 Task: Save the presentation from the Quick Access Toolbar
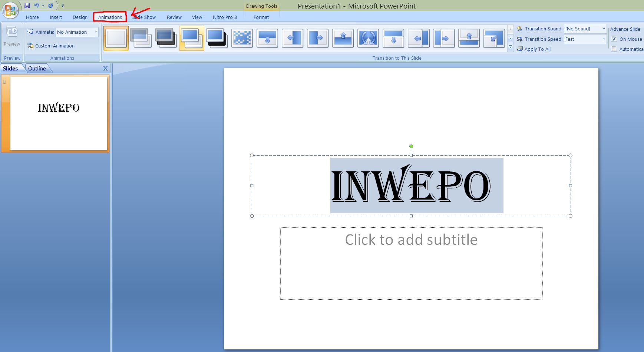tap(27, 6)
